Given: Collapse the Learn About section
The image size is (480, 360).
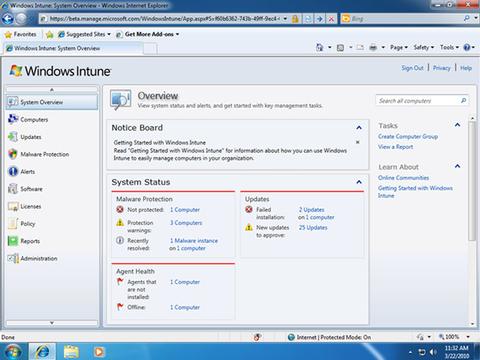Looking at the screenshot, I should click(x=458, y=166).
